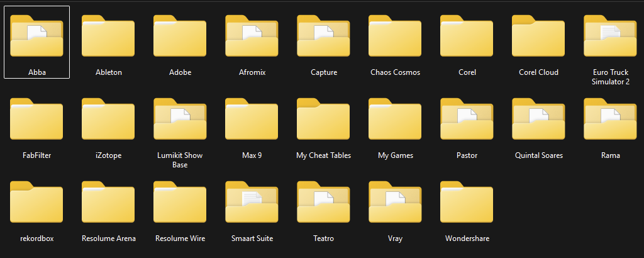Select the My Cheat Tables folder icon
This screenshot has width=644, height=258.
click(x=324, y=119)
